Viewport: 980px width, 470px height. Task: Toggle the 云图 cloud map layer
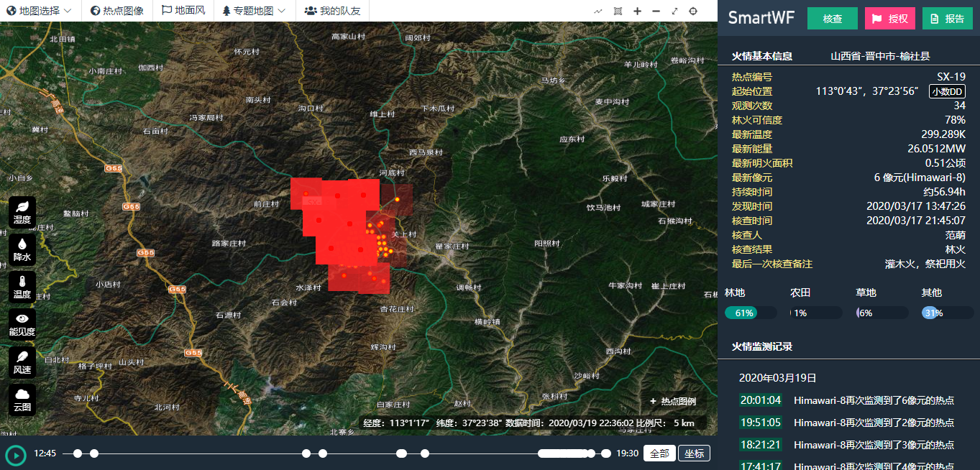pyautogui.click(x=22, y=399)
